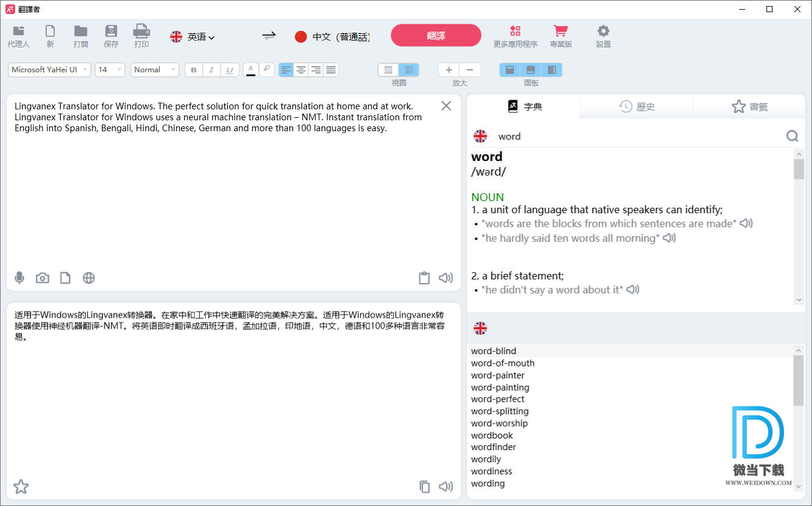
Task: Click word list scrollbar thumb
Action: tap(799, 381)
